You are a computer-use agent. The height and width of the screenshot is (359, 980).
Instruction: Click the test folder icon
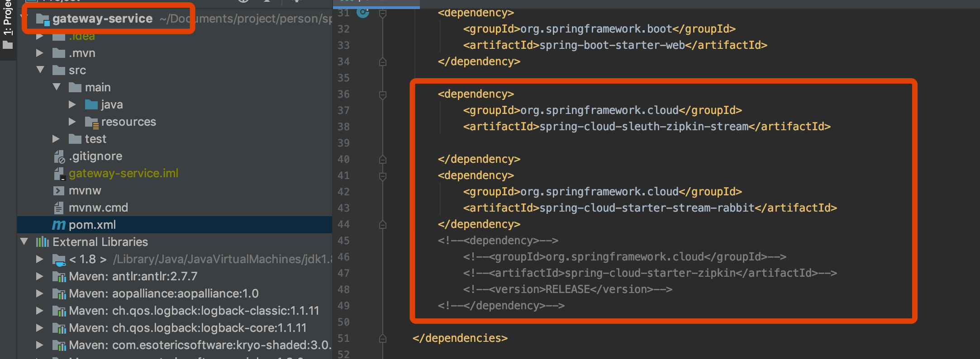point(75,139)
